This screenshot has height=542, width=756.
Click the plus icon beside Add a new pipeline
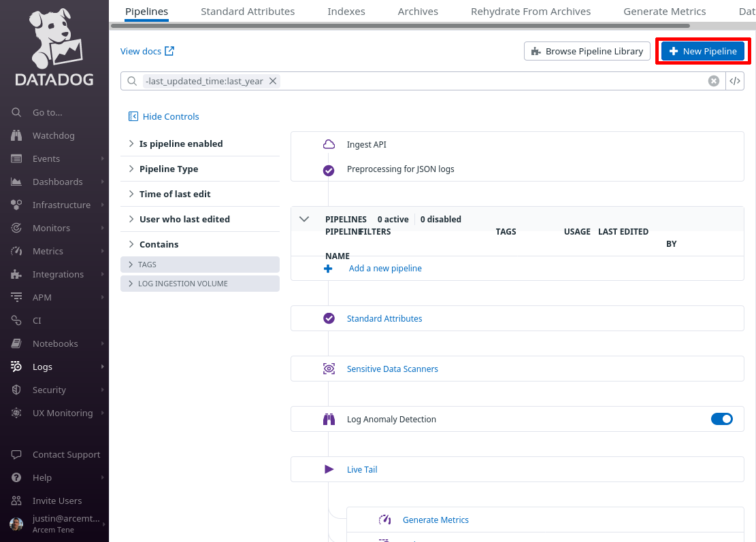(x=328, y=269)
